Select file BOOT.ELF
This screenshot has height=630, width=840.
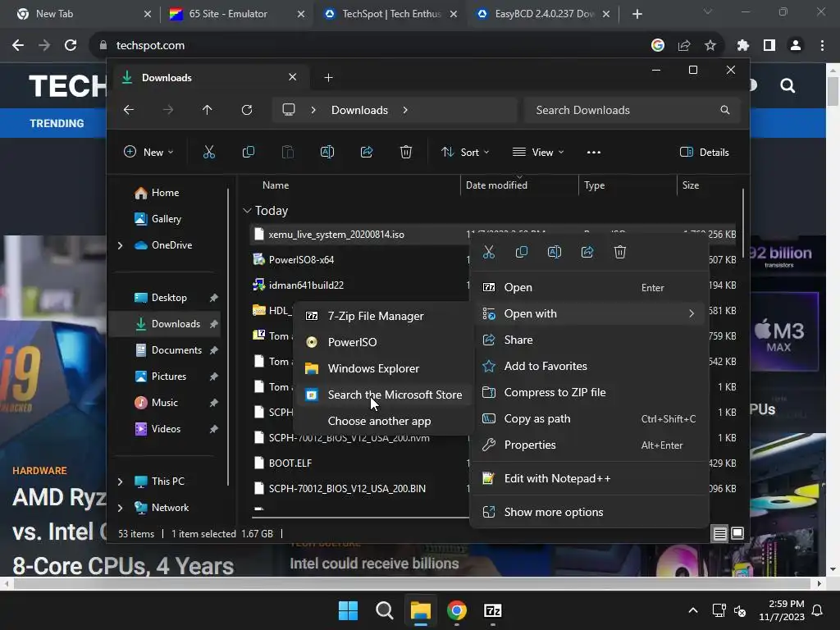[x=290, y=463]
